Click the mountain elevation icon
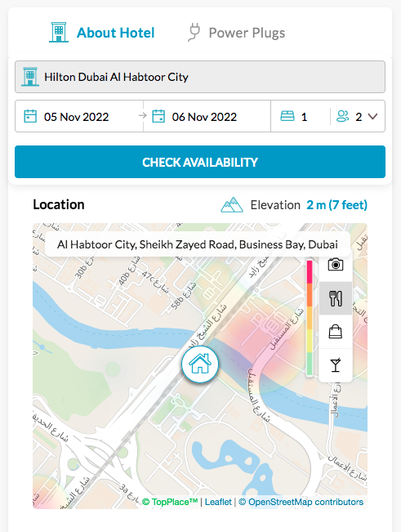This screenshot has height=532, width=401. 232,205
